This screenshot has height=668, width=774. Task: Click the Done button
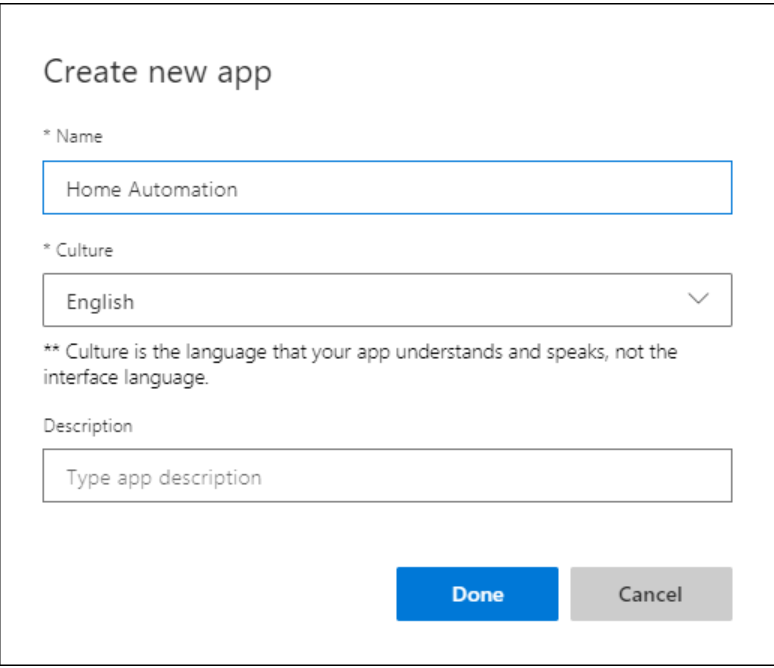pyautogui.click(x=477, y=594)
